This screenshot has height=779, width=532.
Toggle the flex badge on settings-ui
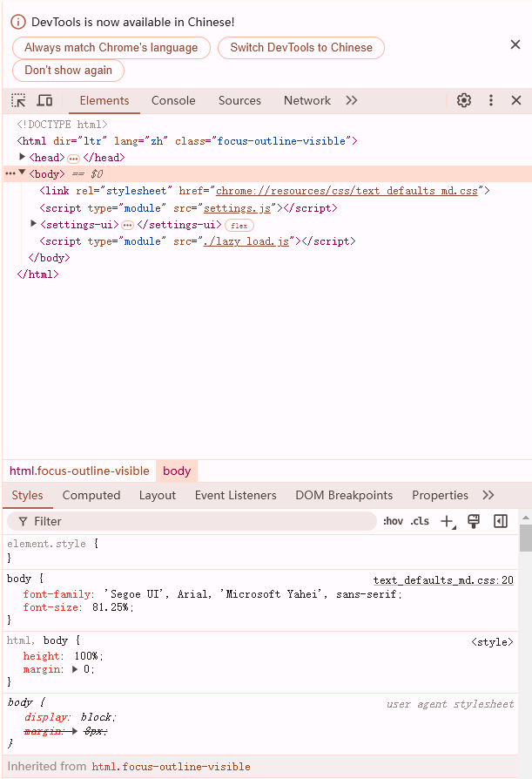point(239,226)
